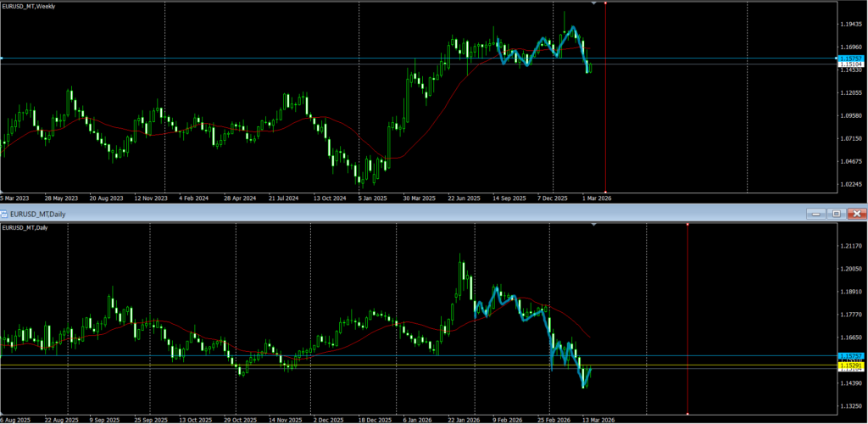Close the EURUSD_MT,Daily chart window
The width and height of the screenshot is (868, 424).
(857, 214)
